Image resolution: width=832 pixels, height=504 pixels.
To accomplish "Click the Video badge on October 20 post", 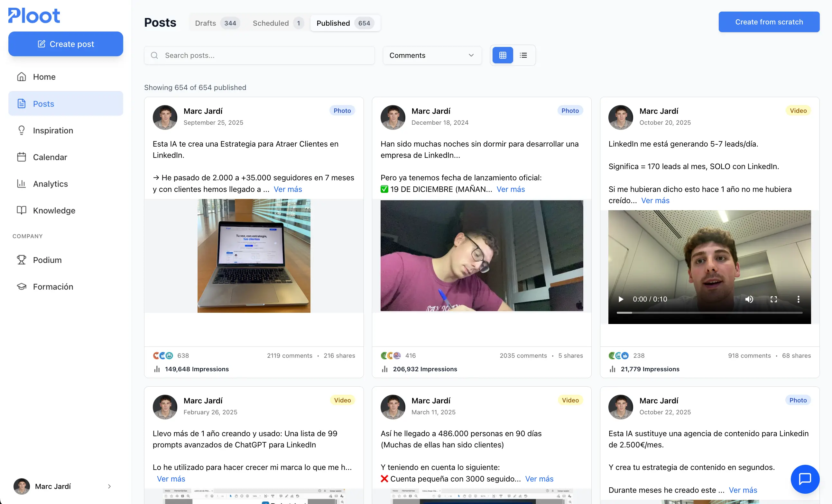I will 798,111.
